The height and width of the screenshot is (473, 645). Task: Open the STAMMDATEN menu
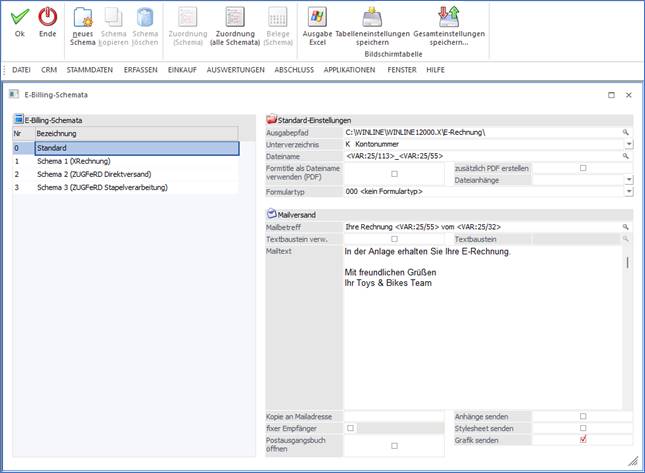[90, 70]
